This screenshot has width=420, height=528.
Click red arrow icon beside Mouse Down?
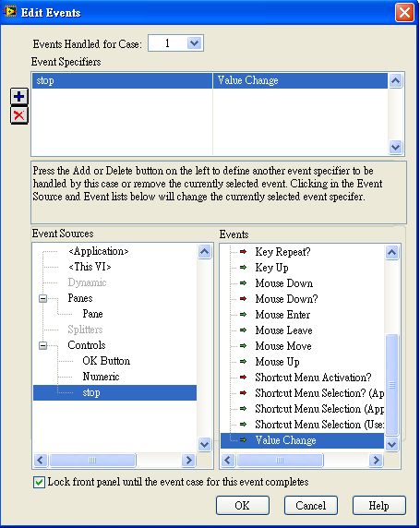243,299
